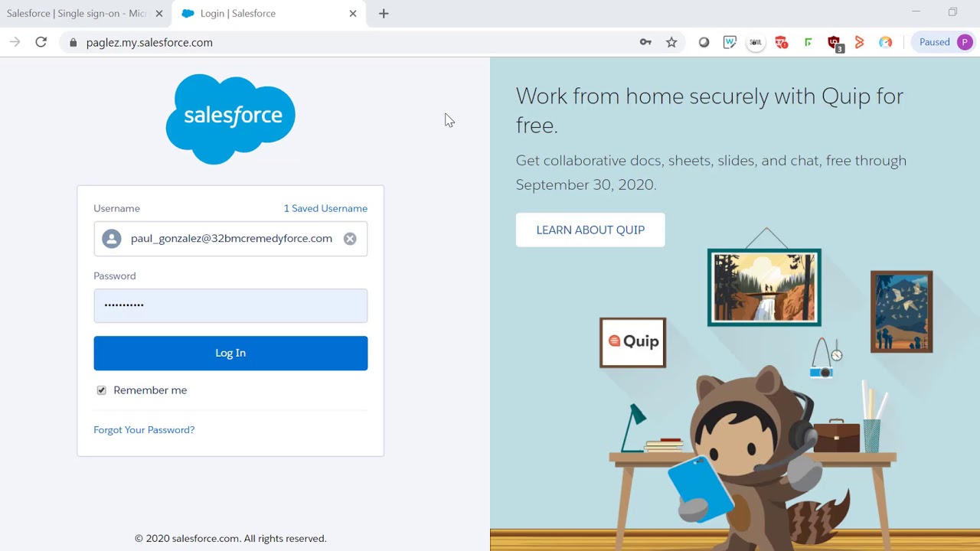Click the waterfall landscape picture
Screen dimensions: 980x551
[764, 287]
